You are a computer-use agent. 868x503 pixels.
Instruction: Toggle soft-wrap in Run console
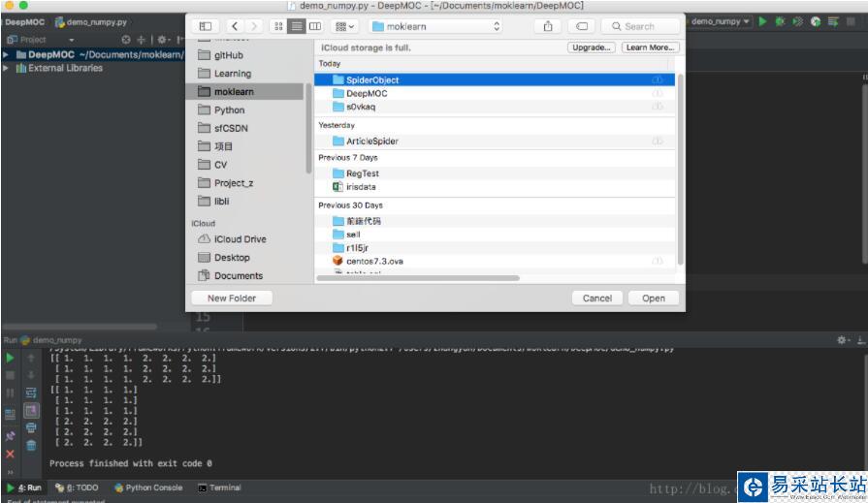tap(31, 393)
